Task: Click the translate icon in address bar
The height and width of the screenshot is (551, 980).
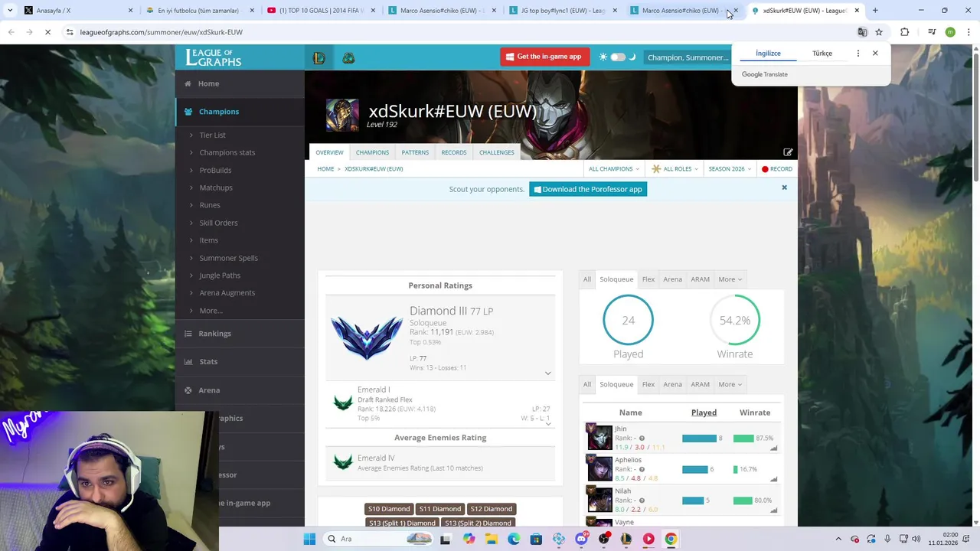Action: coord(862,32)
